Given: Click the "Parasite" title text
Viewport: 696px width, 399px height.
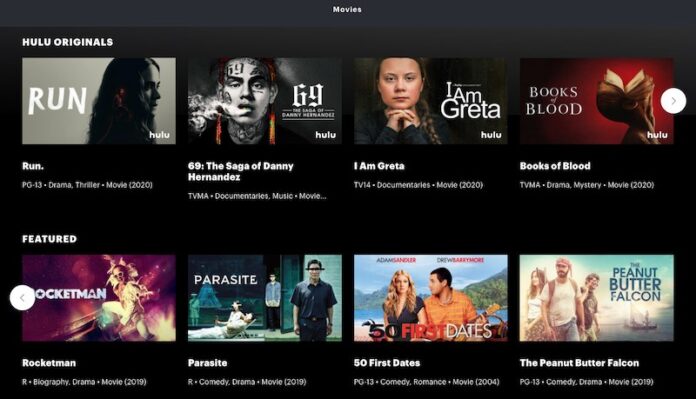Looking at the screenshot, I should 208,363.
